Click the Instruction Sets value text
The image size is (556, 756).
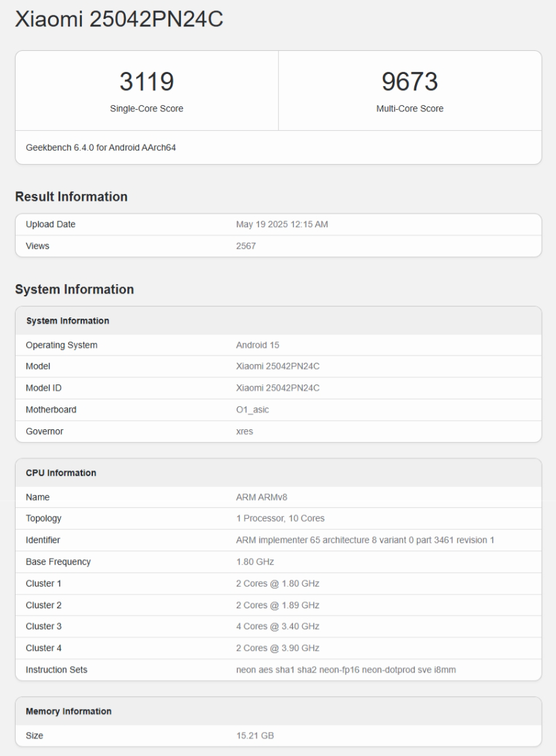click(346, 670)
